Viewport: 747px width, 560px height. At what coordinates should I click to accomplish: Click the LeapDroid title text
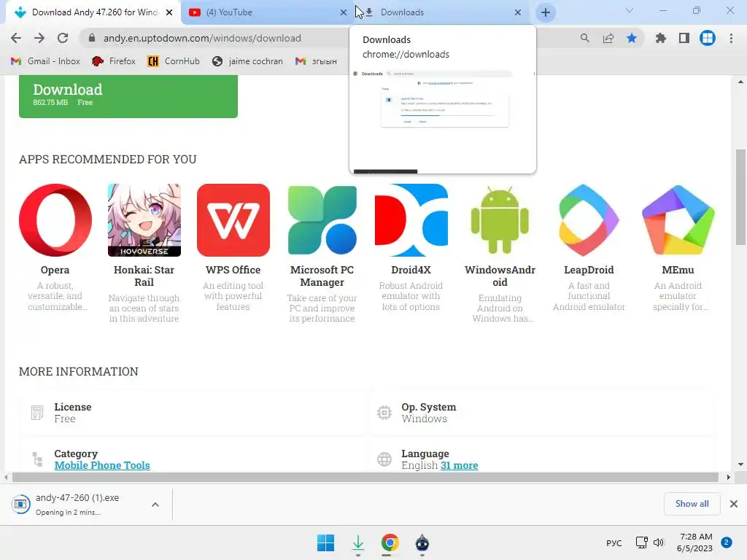pos(589,270)
